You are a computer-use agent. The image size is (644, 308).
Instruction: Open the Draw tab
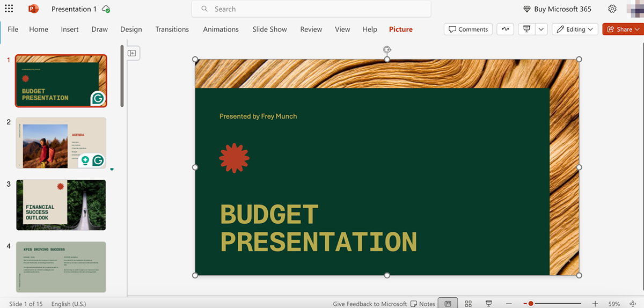100,30
